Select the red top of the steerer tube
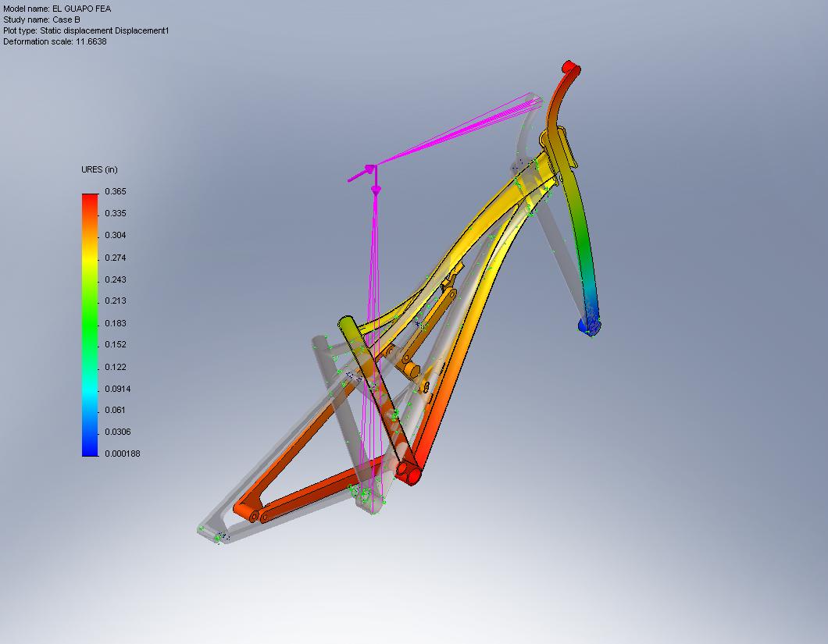This screenshot has height=644, width=828. 570,68
